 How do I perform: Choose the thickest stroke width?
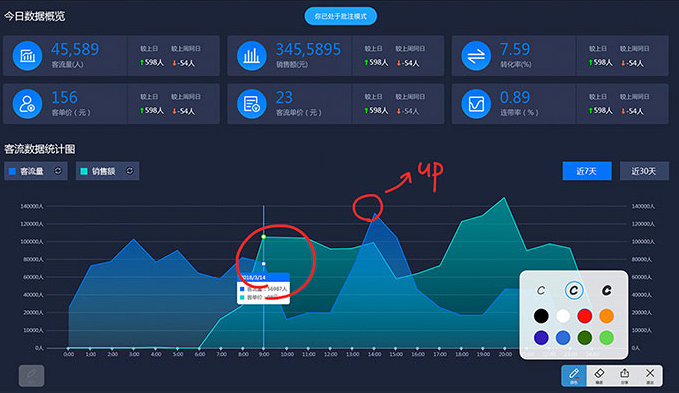(607, 290)
